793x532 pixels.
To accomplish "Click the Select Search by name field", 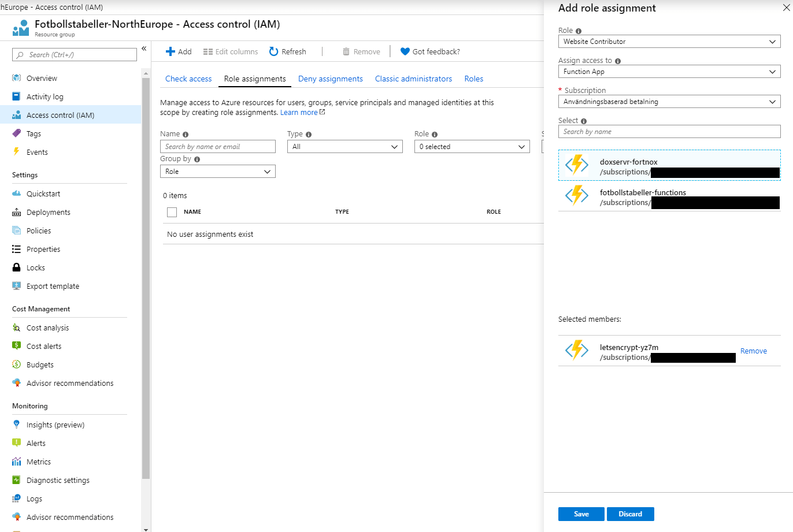I will click(669, 132).
